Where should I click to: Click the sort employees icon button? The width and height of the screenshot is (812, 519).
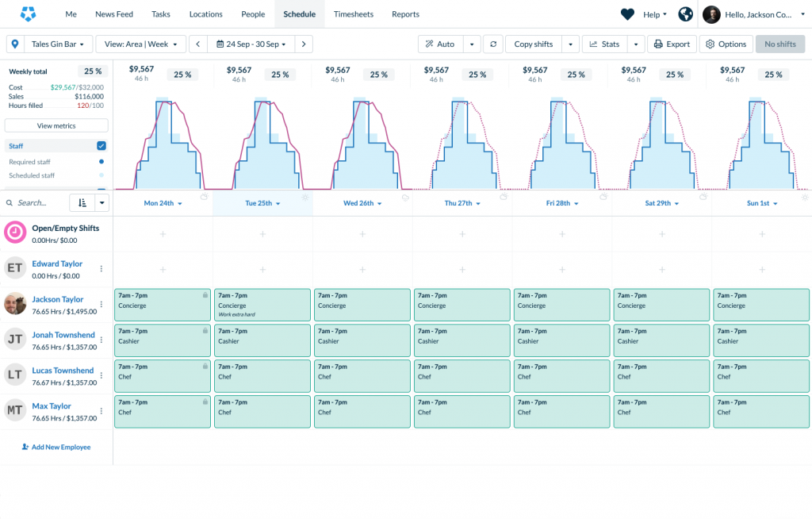82,203
